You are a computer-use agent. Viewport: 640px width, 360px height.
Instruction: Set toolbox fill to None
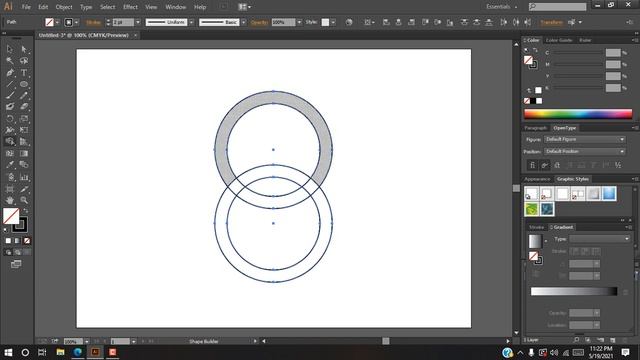[x=27, y=241]
